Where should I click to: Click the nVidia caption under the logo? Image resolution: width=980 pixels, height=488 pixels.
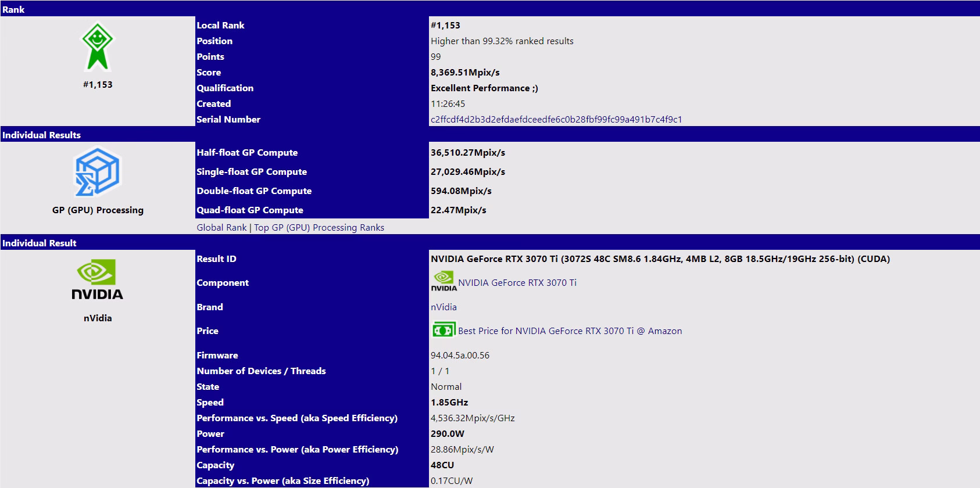[98, 318]
